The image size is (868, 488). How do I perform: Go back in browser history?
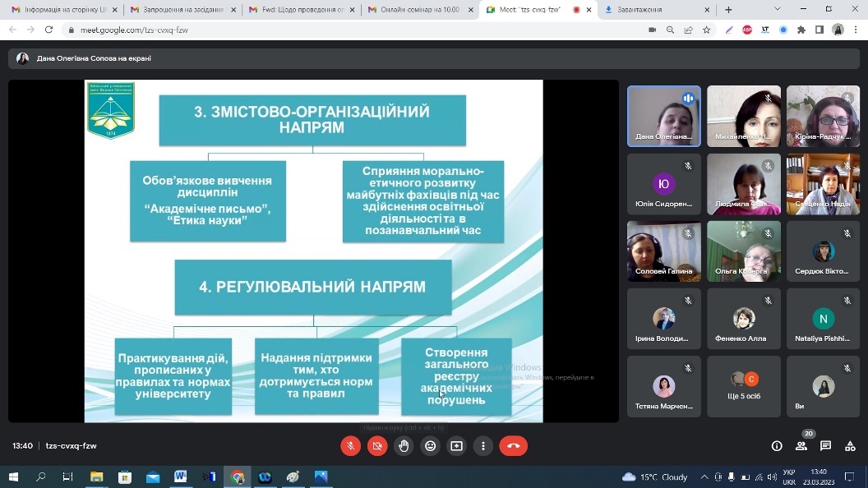(x=12, y=30)
